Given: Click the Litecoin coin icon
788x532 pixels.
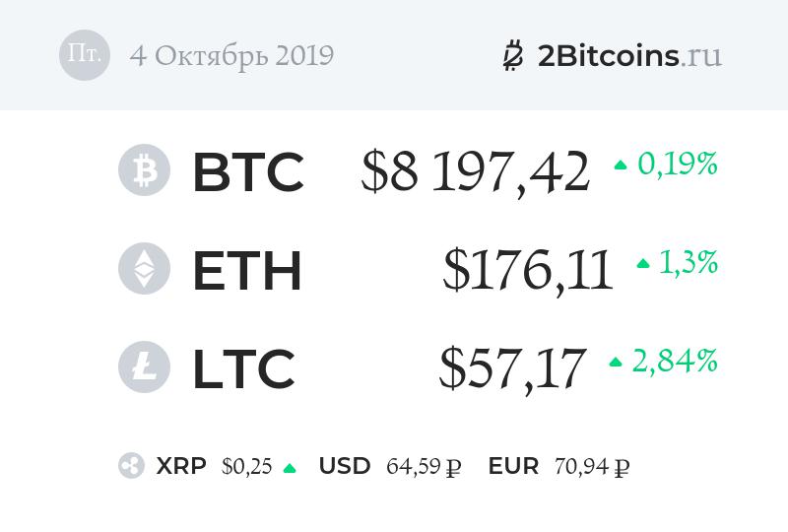Looking at the screenshot, I should 144,366.
